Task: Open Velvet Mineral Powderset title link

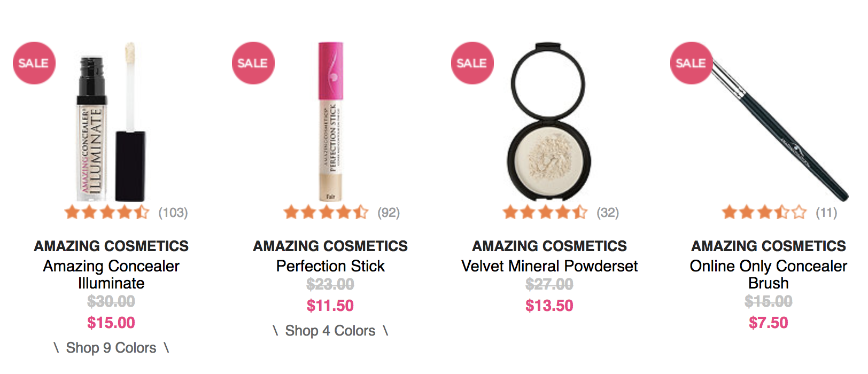Action: coord(549,266)
